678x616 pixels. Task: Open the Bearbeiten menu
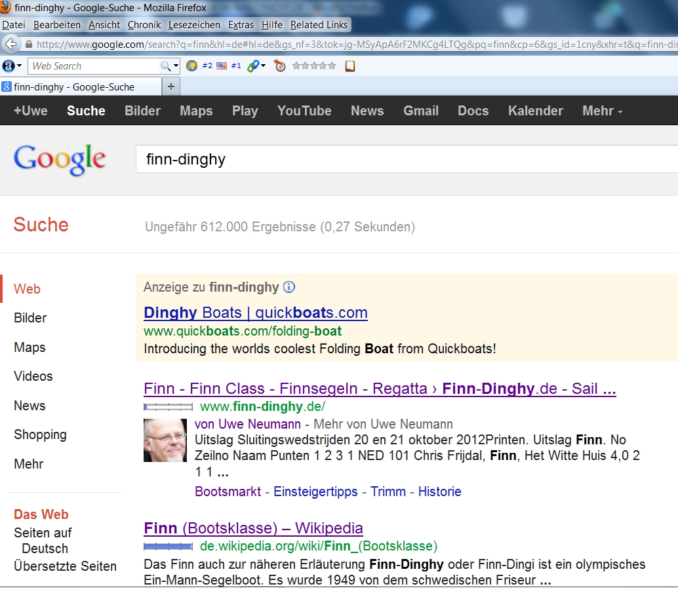(57, 25)
